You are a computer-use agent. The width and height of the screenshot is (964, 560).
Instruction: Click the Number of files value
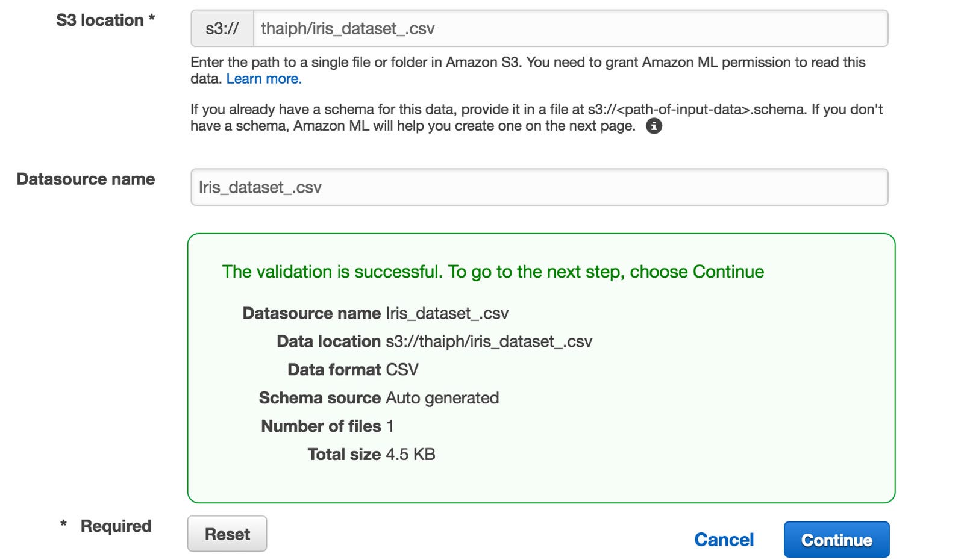tap(390, 426)
